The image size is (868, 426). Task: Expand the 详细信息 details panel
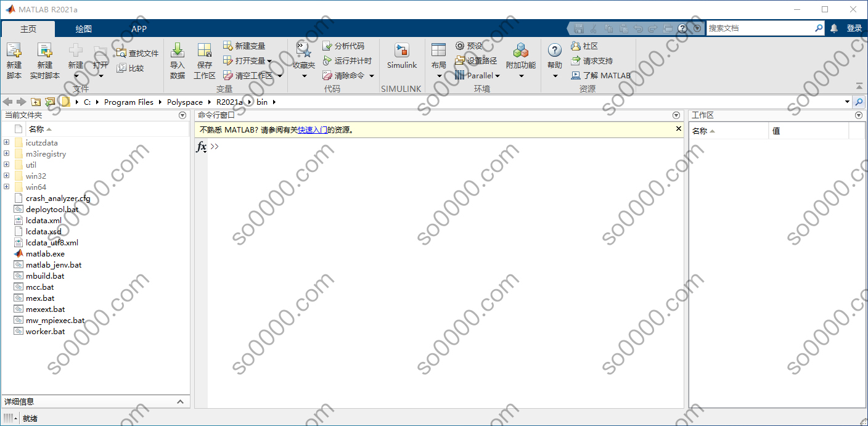(180, 401)
